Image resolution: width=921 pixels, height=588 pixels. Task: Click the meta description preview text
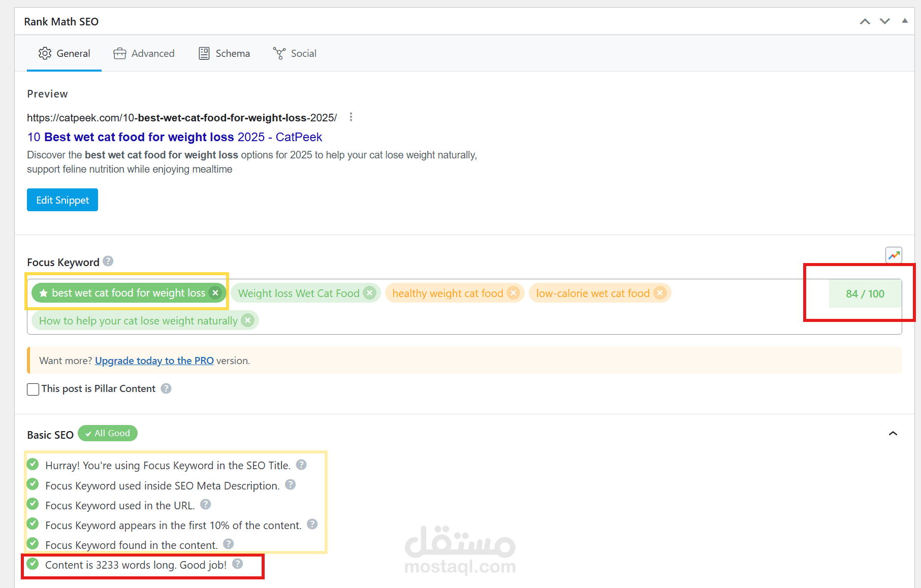(252, 162)
